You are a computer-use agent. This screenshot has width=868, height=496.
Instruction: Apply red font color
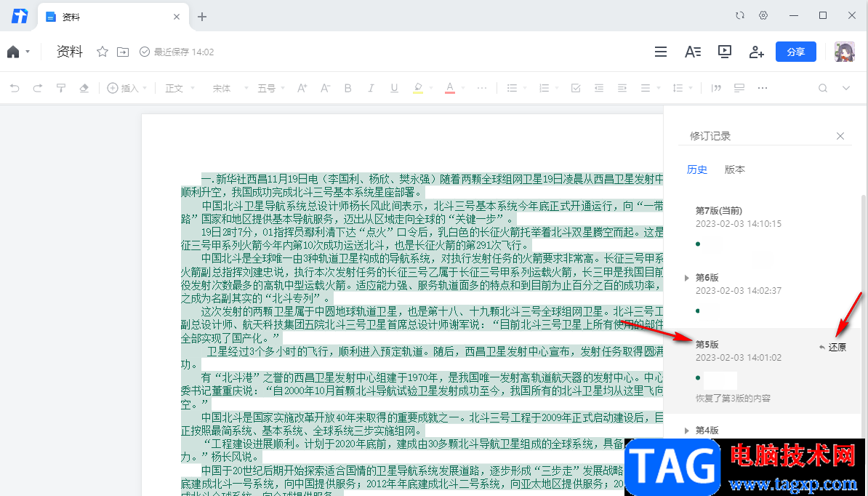click(x=450, y=88)
